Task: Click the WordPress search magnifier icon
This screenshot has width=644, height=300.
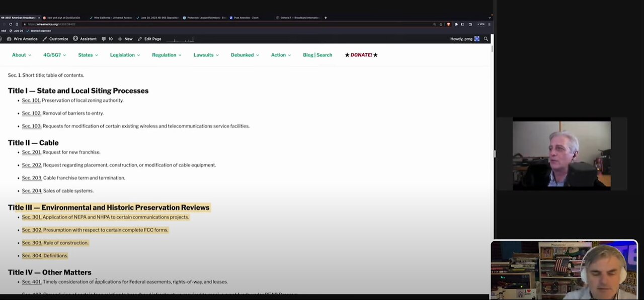Action: (486, 39)
